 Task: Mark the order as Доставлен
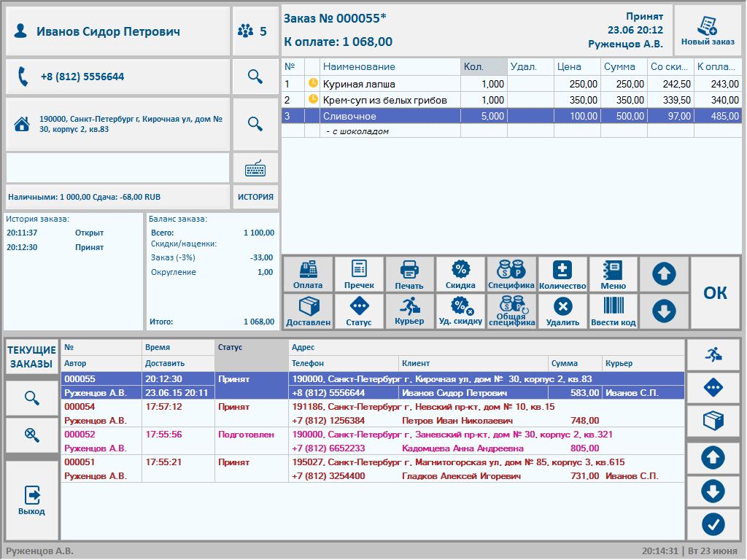(x=307, y=311)
